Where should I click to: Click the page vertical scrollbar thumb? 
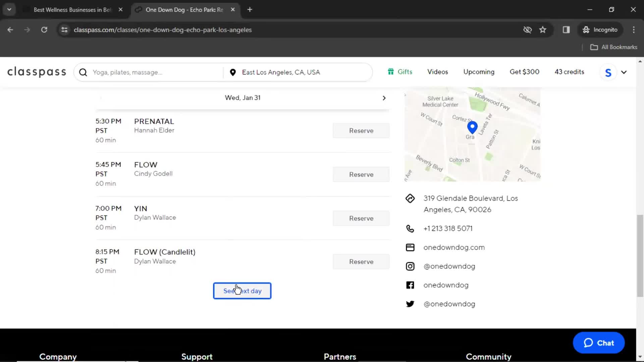tap(640, 255)
